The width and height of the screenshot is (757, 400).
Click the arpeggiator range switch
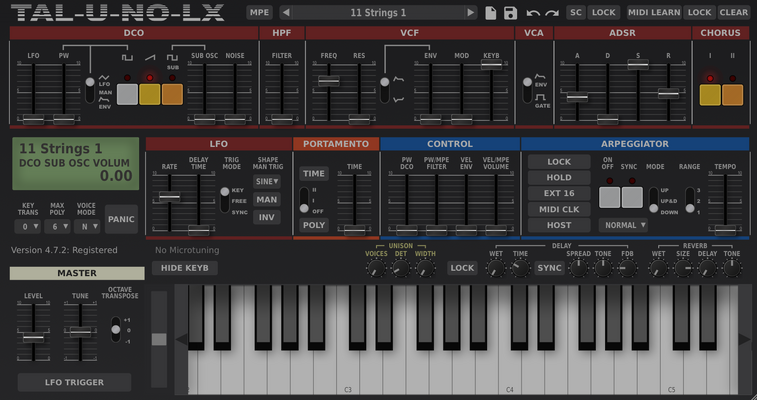(690, 200)
